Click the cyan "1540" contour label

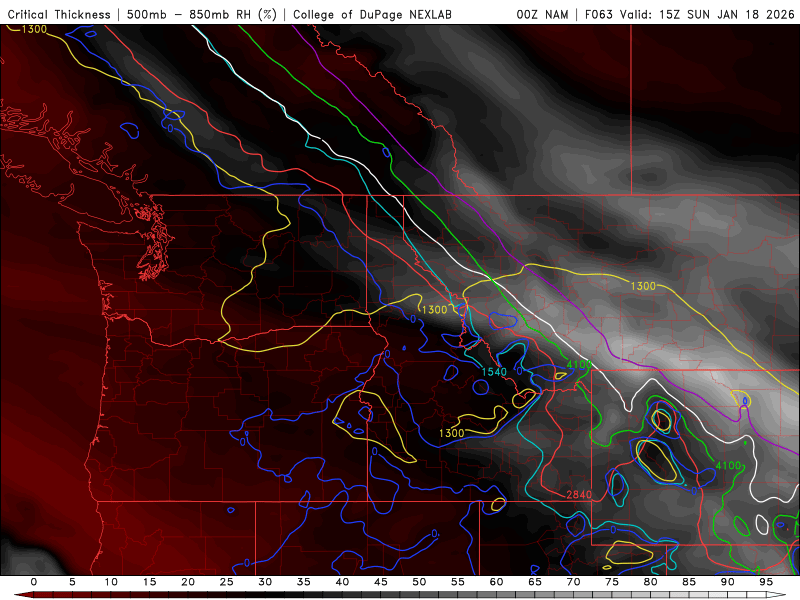pos(494,372)
